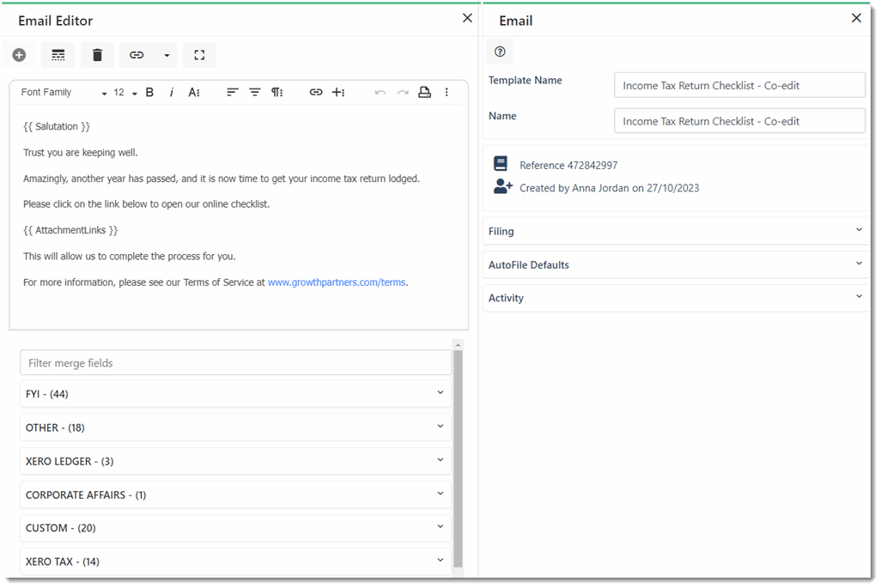Click the paragraph format icon
The height and width of the screenshot is (588, 881).
(x=276, y=92)
